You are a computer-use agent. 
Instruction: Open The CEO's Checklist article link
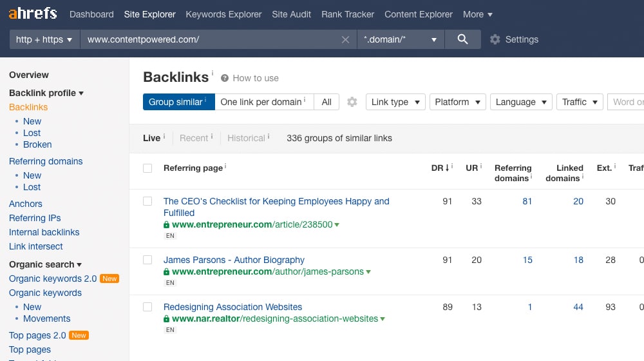pos(276,207)
